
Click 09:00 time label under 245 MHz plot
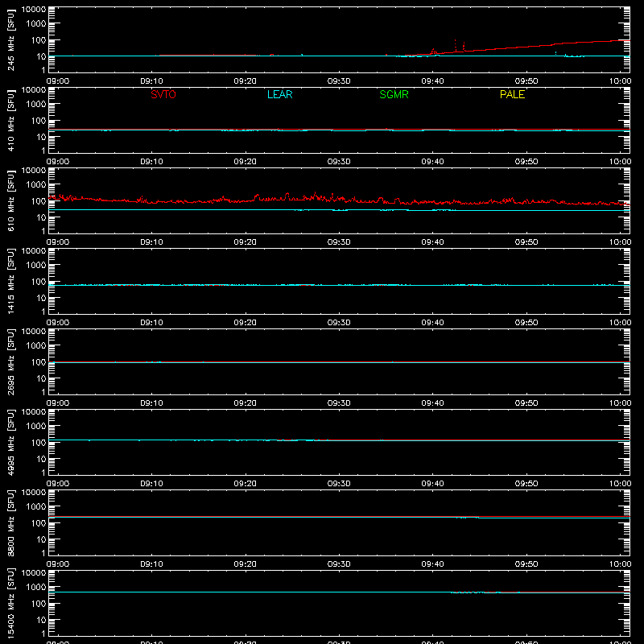(x=57, y=81)
